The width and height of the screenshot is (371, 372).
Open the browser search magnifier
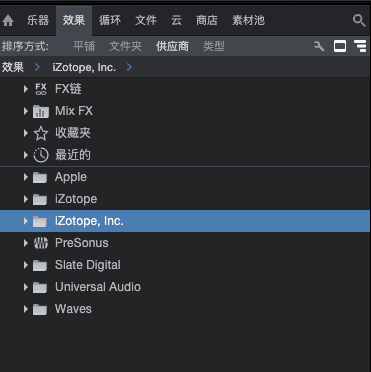359,20
